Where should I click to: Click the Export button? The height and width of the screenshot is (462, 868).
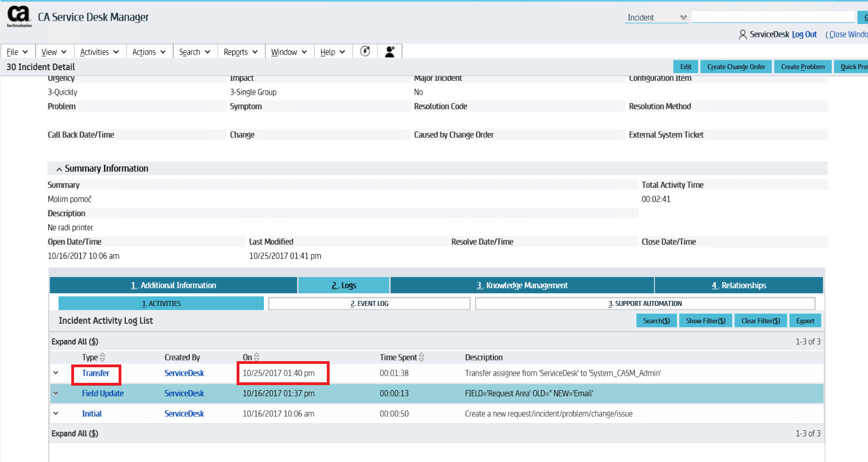805,320
